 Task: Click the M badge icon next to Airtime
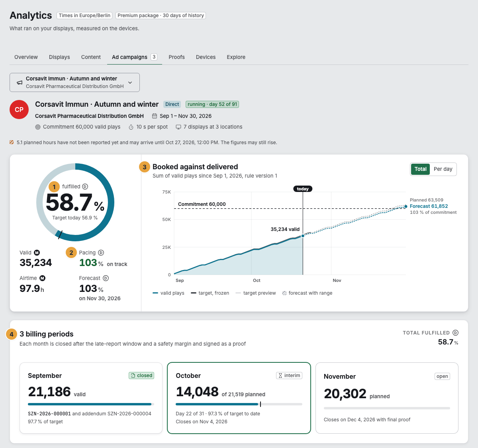tap(43, 278)
